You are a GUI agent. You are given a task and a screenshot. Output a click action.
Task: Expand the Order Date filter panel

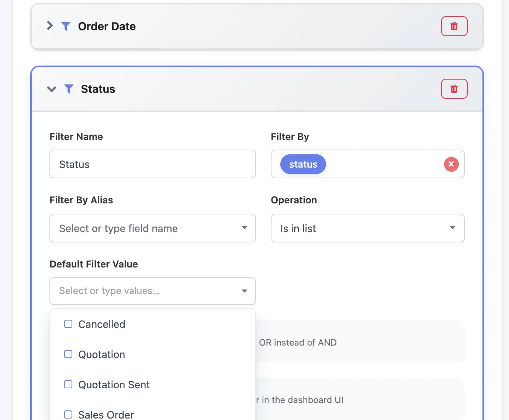coord(50,26)
